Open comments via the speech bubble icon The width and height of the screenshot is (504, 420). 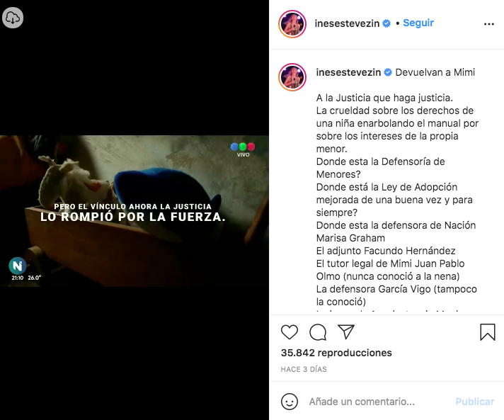pos(318,332)
